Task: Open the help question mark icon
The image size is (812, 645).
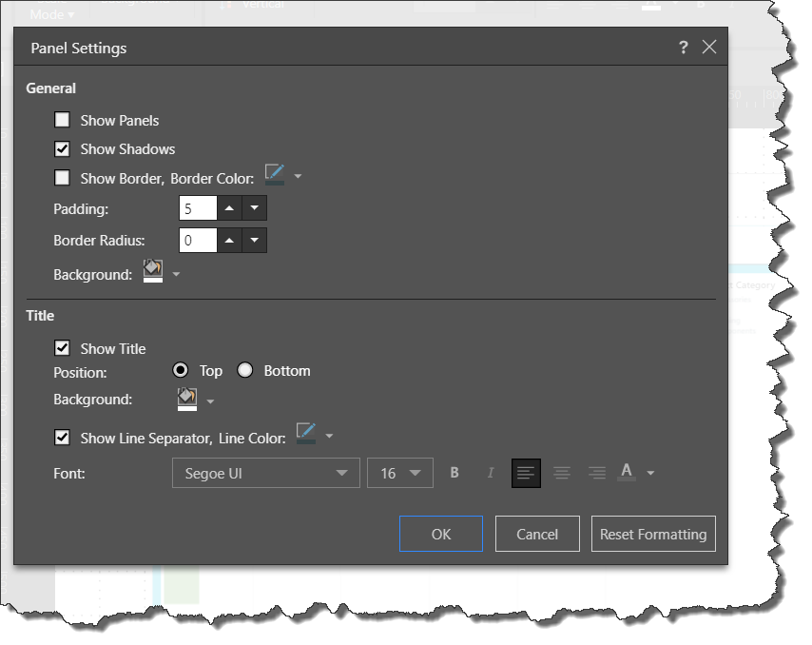Action: coord(683,48)
